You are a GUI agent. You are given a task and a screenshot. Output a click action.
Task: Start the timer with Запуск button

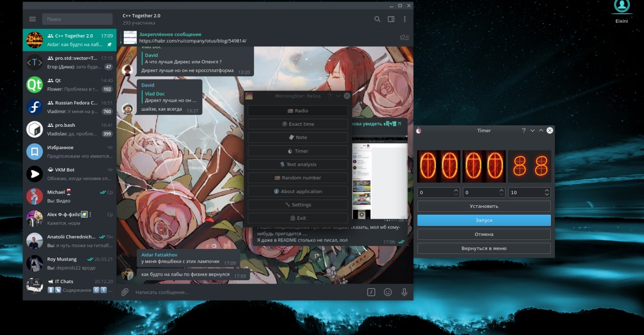coord(484,220)
